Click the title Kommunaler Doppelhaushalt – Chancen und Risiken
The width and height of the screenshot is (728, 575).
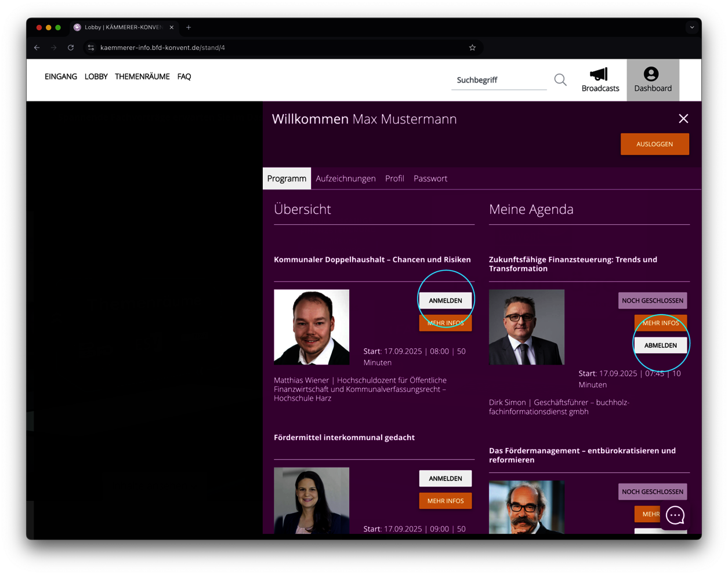click(x=372, y=260)
